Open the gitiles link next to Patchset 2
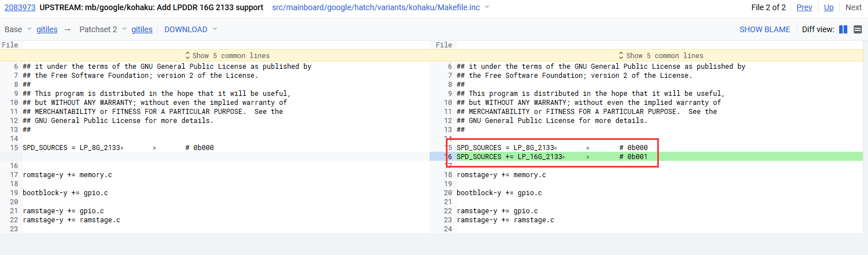This screenshot has height=255, width=868. point(142,29)
